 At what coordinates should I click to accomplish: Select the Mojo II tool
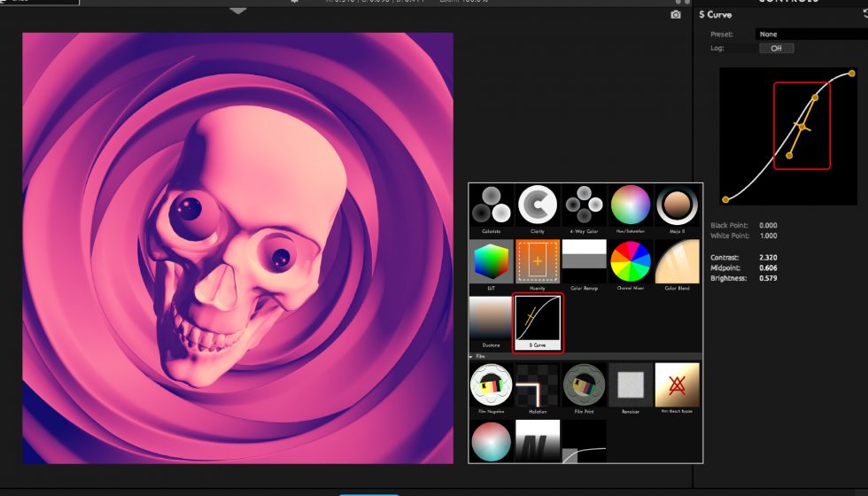point(677,206)
